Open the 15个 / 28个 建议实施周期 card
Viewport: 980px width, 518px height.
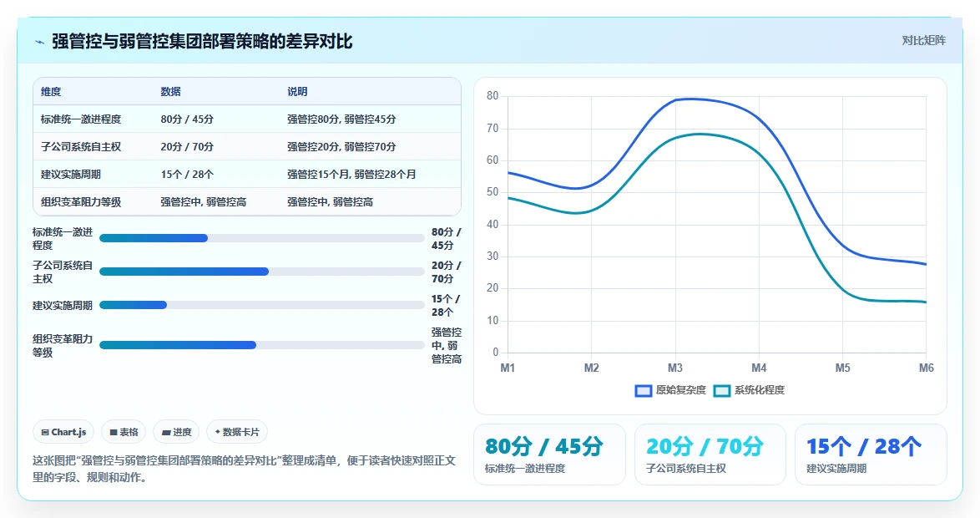(x=871, y=455)
